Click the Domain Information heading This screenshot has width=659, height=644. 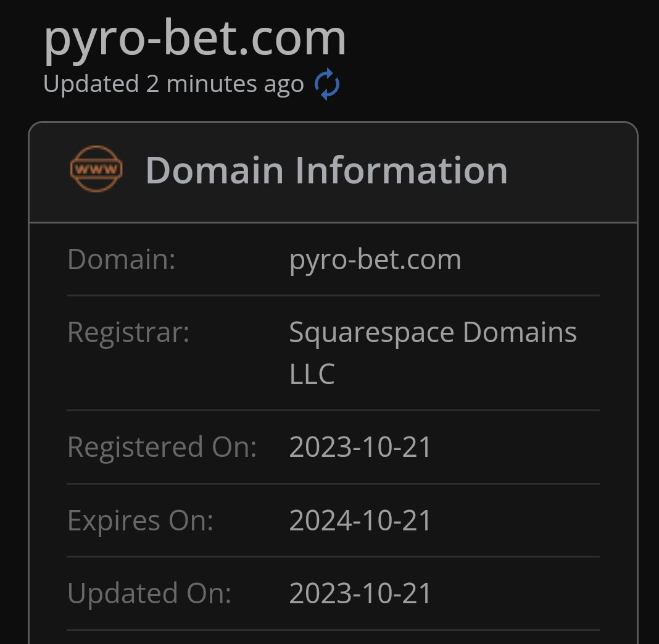[x=326, y=170]
